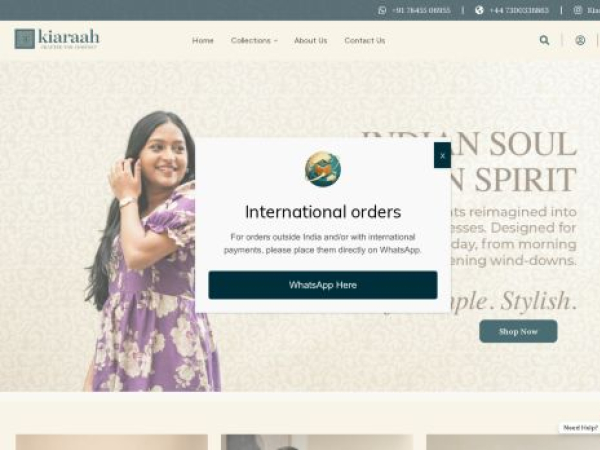The width and height of the screenshot is (600, 450).
Task: Expand the Collections dropdown menu
Action: (254, 41)
